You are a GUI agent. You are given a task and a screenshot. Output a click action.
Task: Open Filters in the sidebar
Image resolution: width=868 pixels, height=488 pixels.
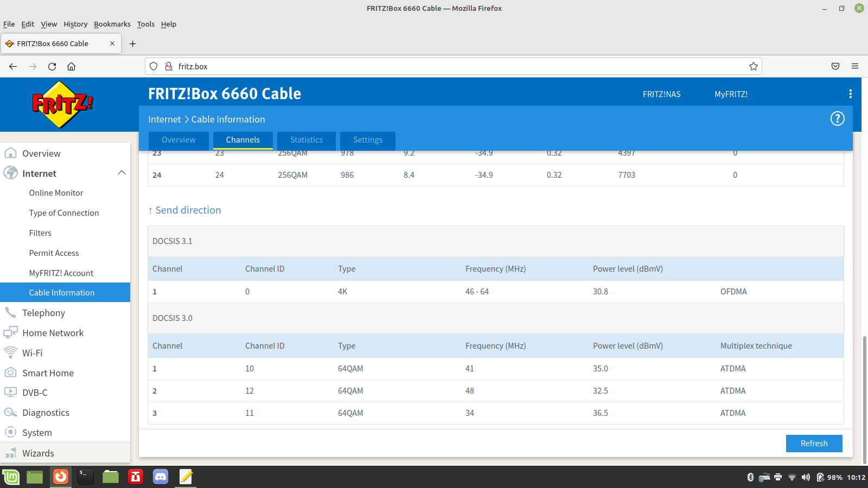pyautogui.click(x=40, y=233)
